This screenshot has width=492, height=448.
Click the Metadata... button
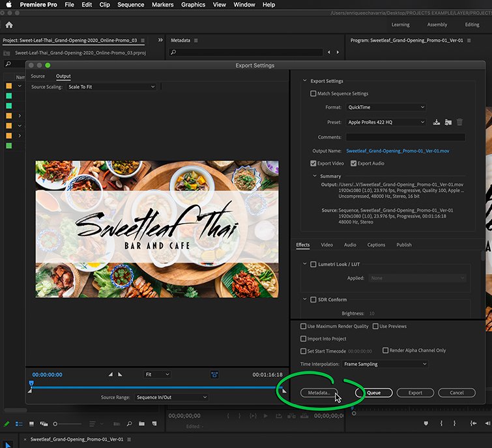click(319, 393)
